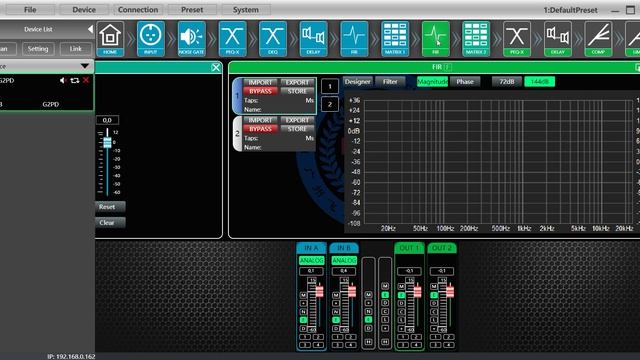Mute OUT 1 with M button

point(401,287)
